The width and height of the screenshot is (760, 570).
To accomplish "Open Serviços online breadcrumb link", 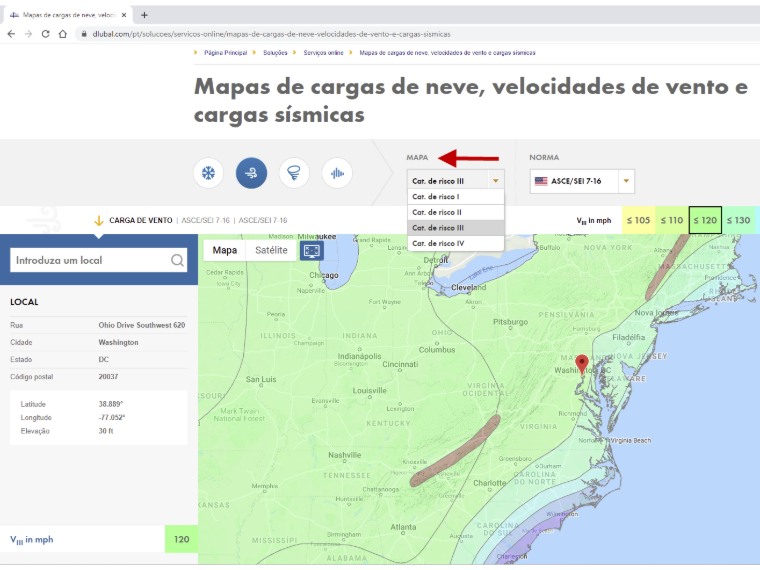I will coord(323,53).
